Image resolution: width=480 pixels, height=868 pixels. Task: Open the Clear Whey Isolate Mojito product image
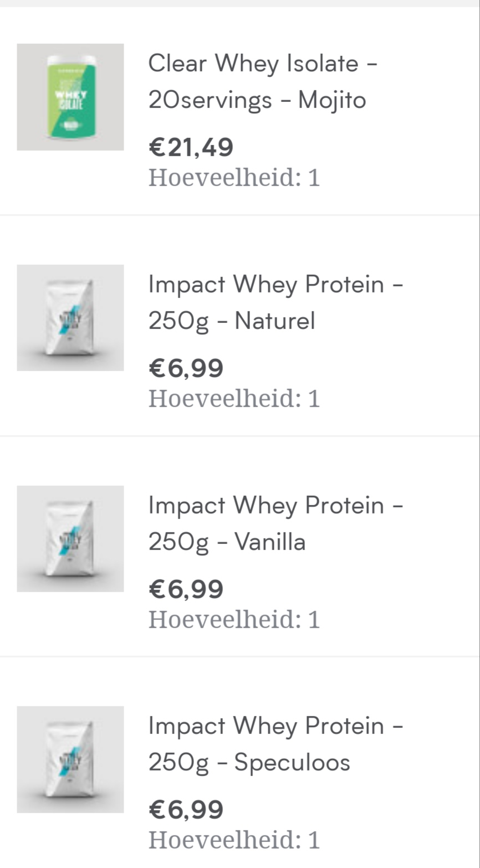point(70,97)
